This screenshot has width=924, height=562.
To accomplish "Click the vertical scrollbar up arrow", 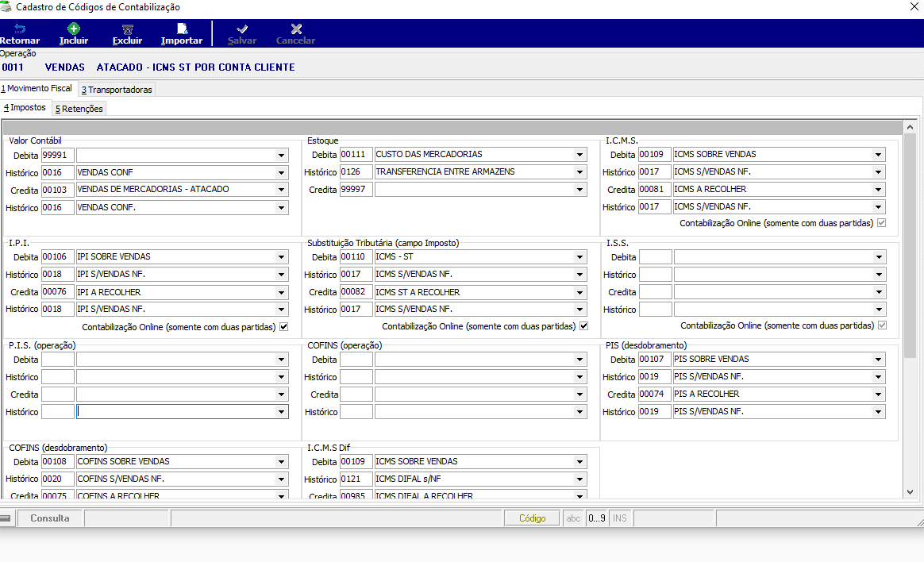I will [x=910, y=127].
